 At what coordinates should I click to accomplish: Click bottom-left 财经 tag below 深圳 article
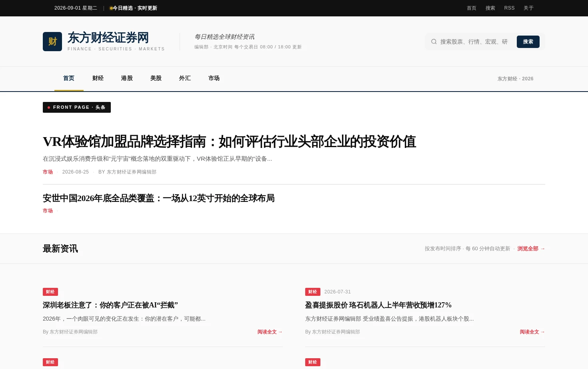[50, 362]
